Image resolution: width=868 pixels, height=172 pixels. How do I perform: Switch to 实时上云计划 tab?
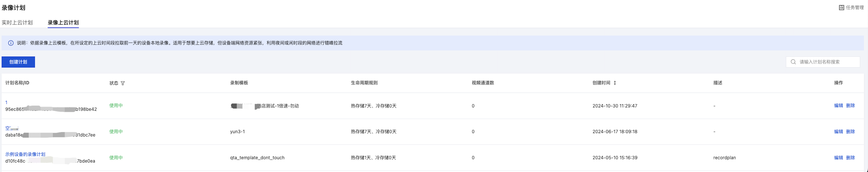click(17, 23)
